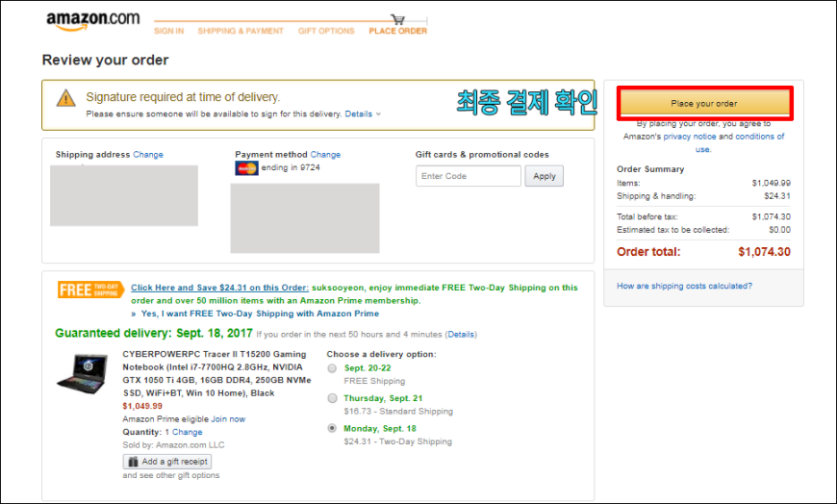Click the FREE Two-Day Shipping badge
This screenshot has width=837, height=504.
point(90,290)
